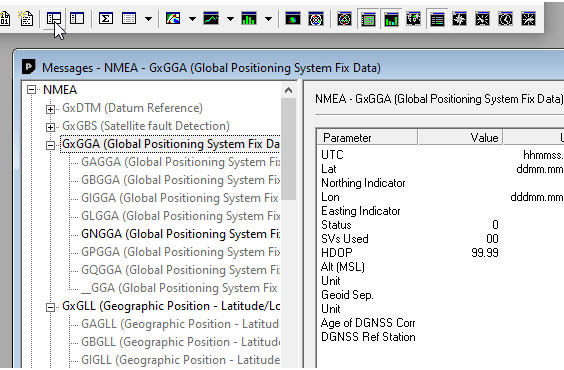
Task: Toggle the Watch clock docking window icon
Action: click(505, 19)
